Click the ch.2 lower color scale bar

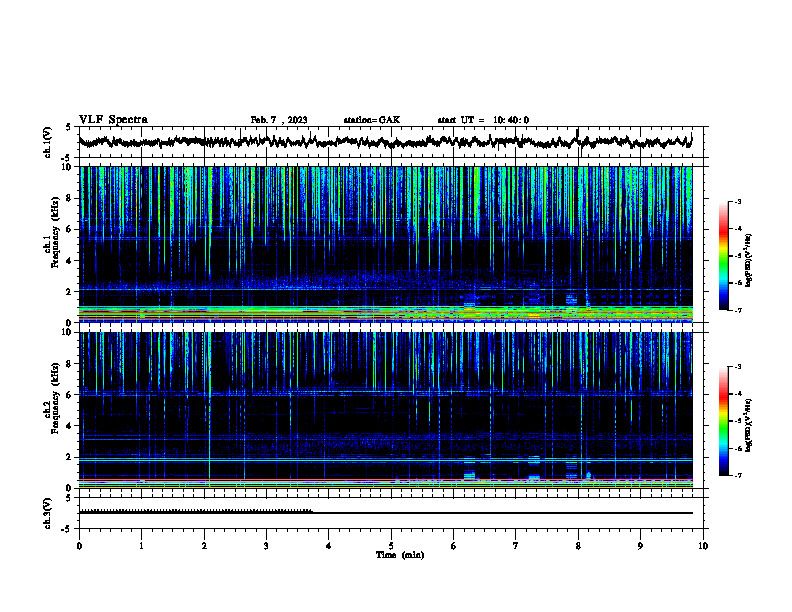tap(724, 421)
